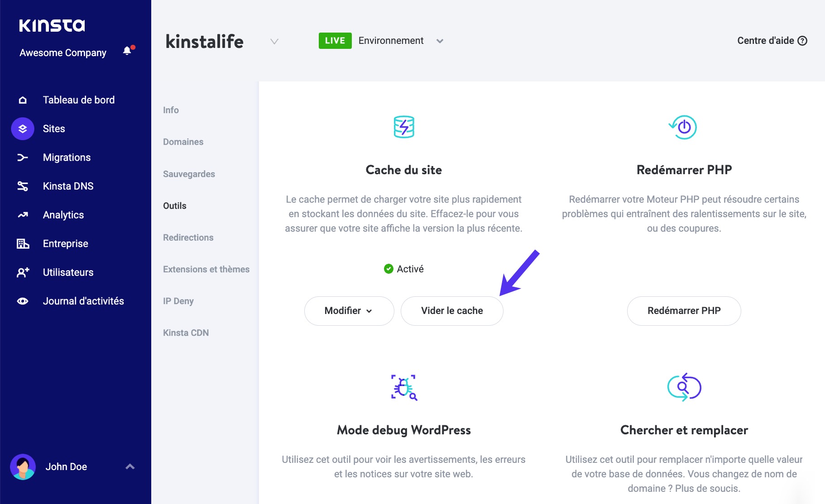Switch to the Domaines tab
825x504 pixels.
pyautogui.click(x=182, y=142)
